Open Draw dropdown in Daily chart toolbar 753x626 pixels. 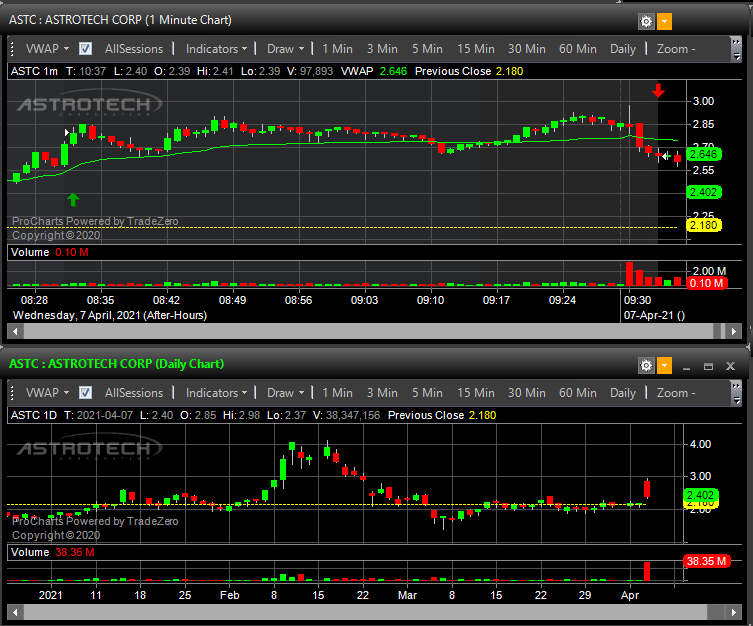285,393
